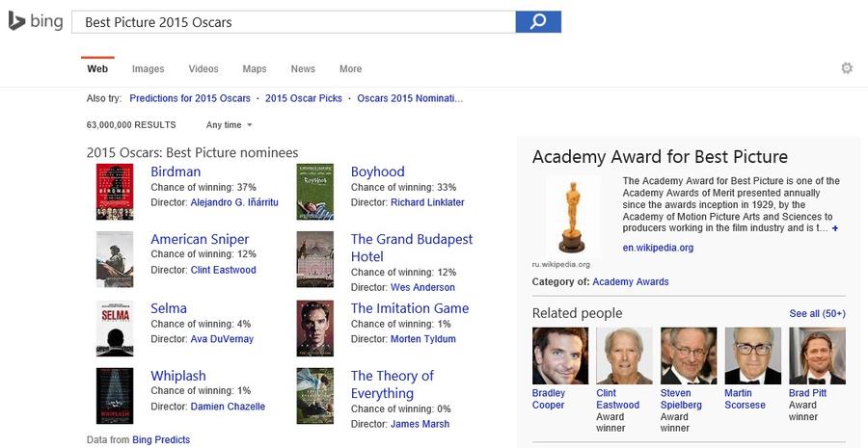The width and height of the screenshot is (868, 448).
Task: Open director Morten Tyldum link
Action: [x=423, y=339]
